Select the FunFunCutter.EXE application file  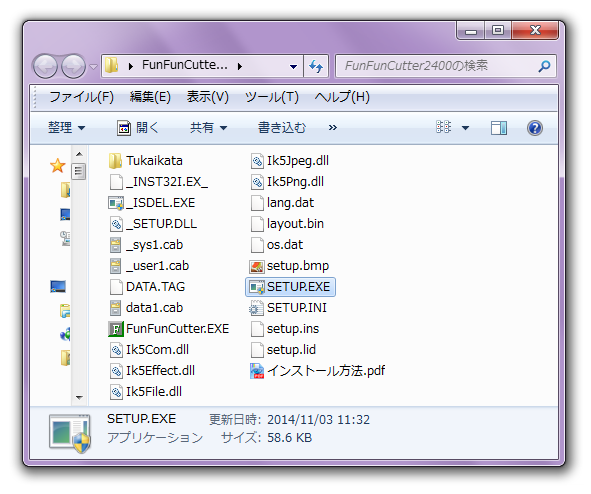pos(169,329)
